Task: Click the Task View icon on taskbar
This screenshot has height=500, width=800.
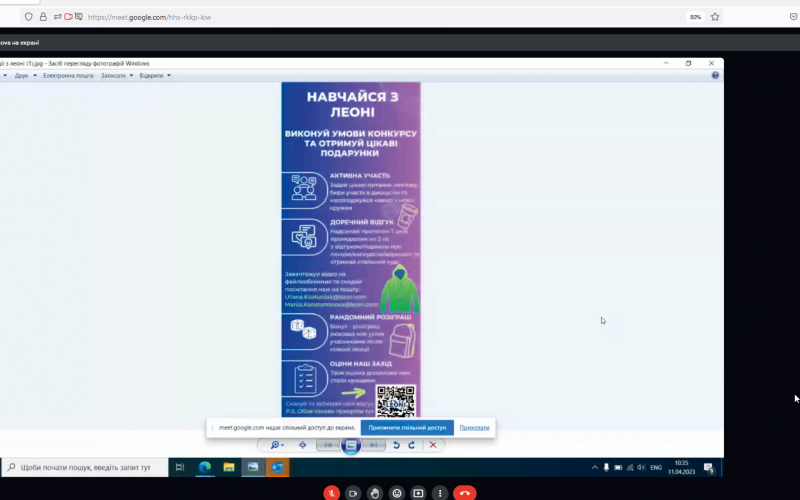Action: (x=180, y=467)
